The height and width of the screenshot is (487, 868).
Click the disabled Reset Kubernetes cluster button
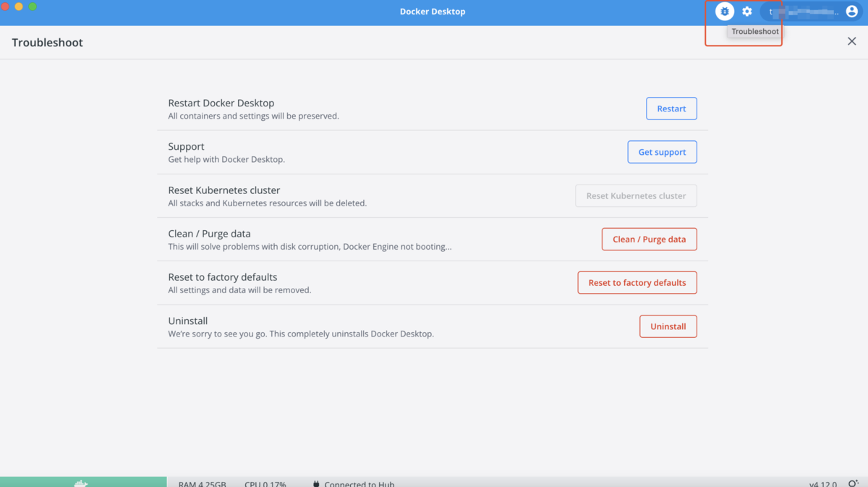pos(636,195)
